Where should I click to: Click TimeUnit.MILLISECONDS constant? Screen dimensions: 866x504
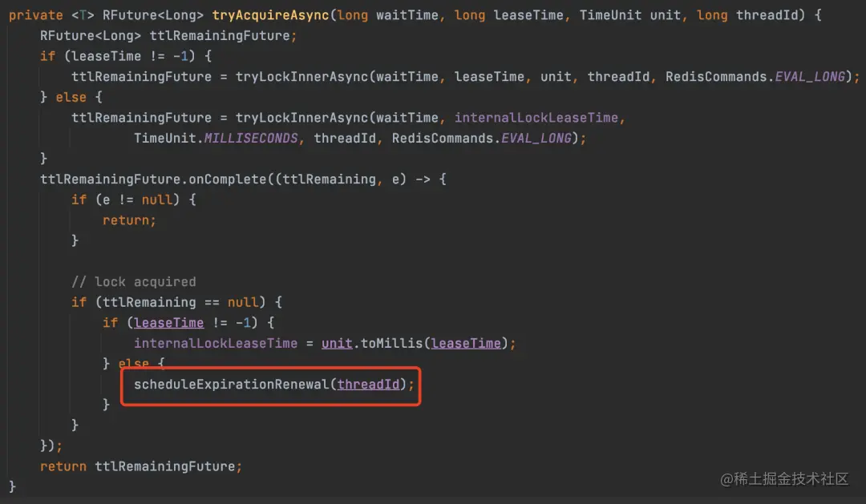pyautogui.click(x=216, y=138)
